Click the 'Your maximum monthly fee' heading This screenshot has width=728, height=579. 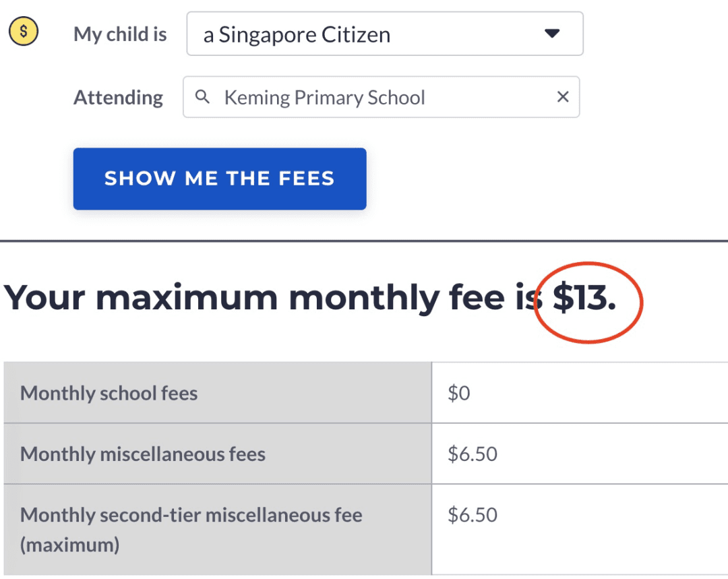click(270, 298)
